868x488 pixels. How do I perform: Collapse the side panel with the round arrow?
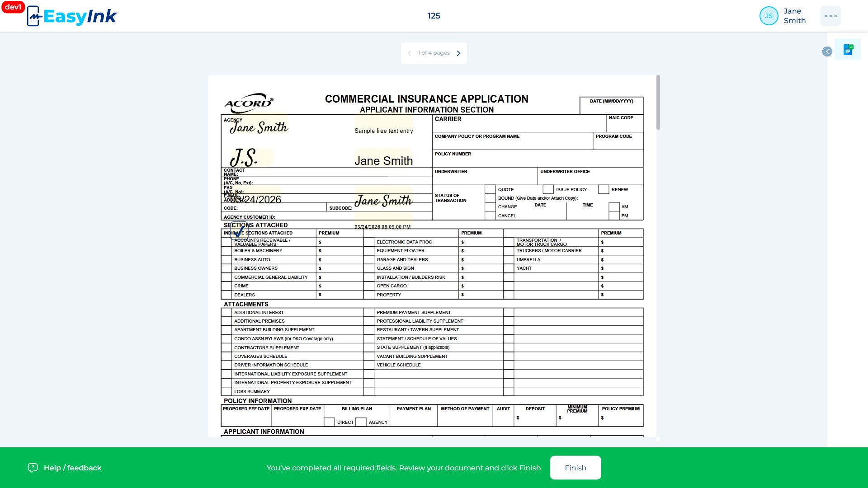[827, 52]
